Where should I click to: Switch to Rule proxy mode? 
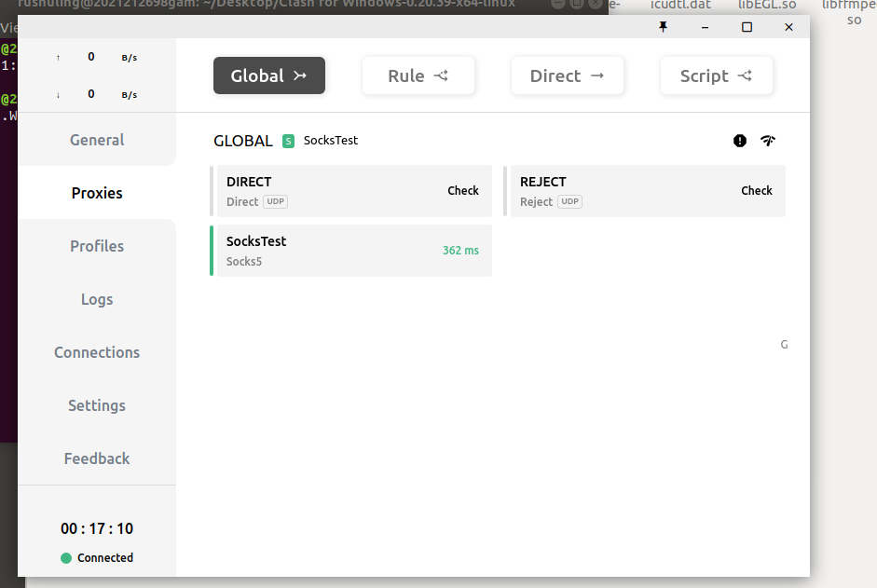pyautogui.click(x=418, y=75)
